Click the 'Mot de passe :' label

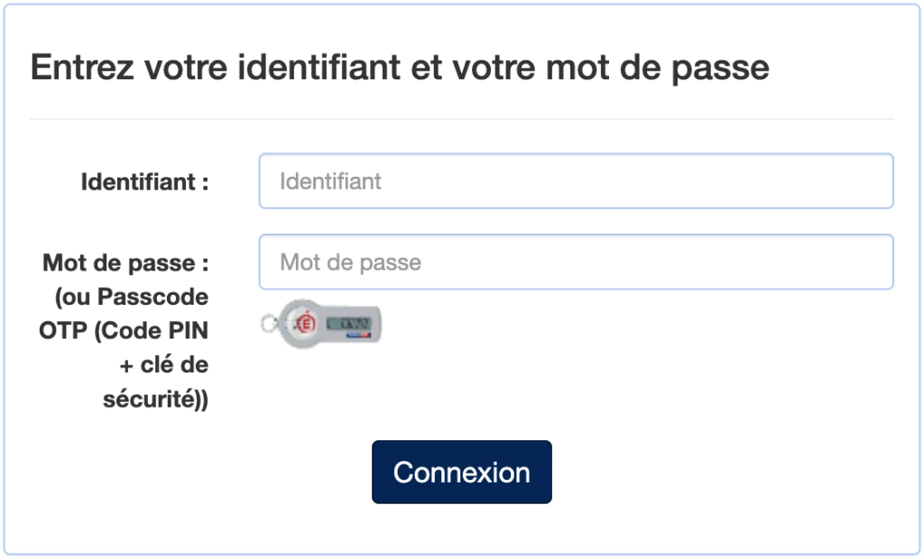[125, 262]
